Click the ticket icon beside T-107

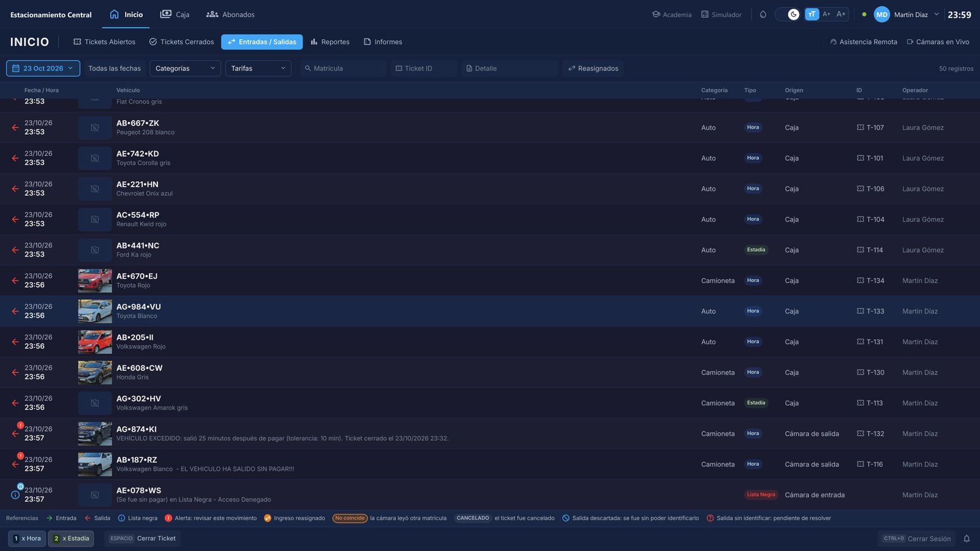point(860,127)
